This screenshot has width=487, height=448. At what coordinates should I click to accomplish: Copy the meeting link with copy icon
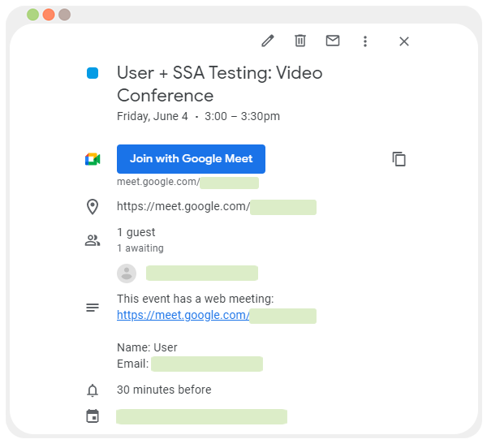[399, 159]
